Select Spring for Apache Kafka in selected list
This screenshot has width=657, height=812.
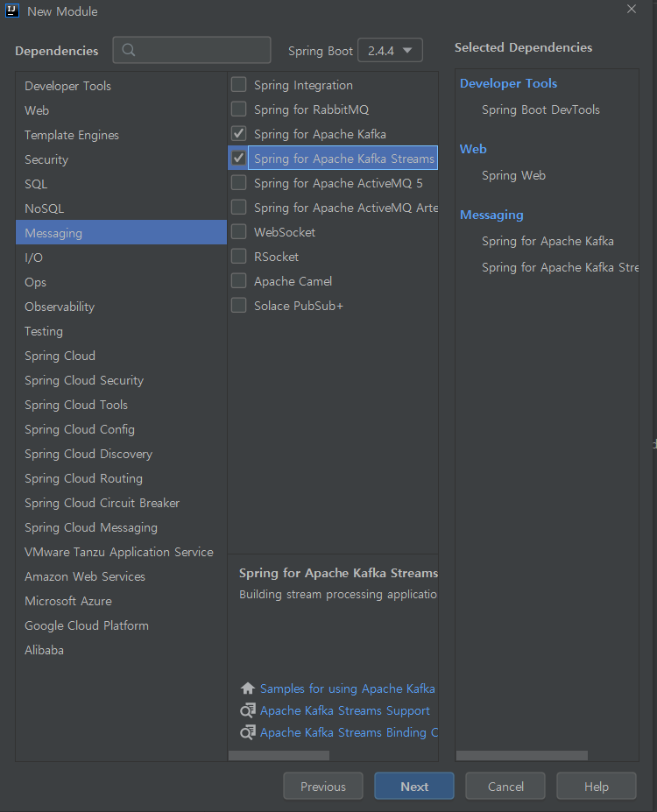pos(547,241)
